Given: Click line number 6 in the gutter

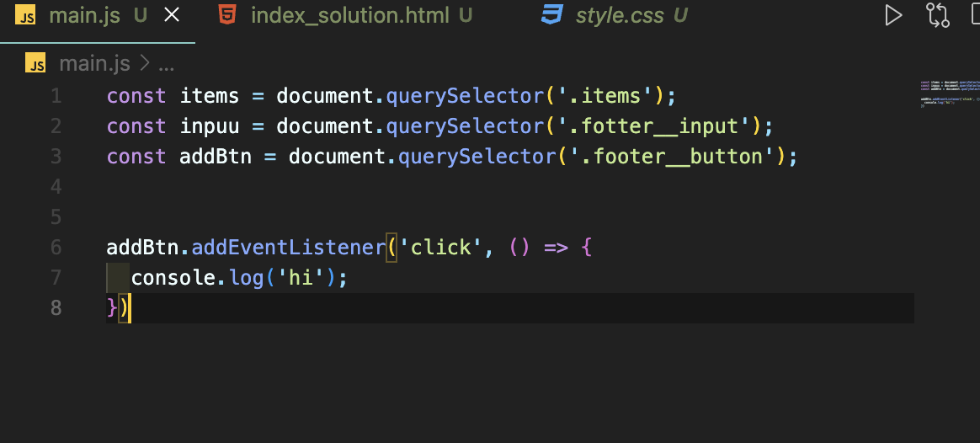Looking at the screenshot, I should (56, 248).
